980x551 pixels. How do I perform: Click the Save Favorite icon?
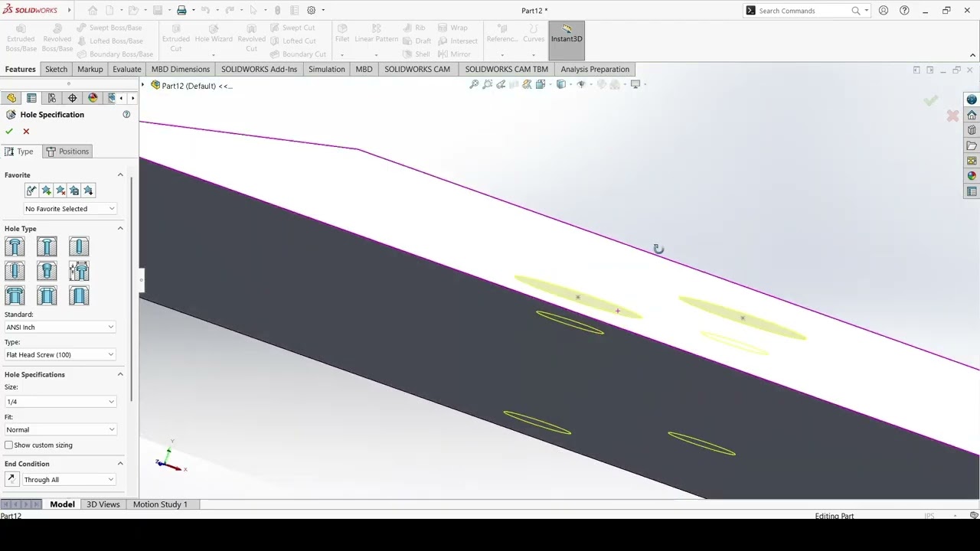click(x=74, y=191)
